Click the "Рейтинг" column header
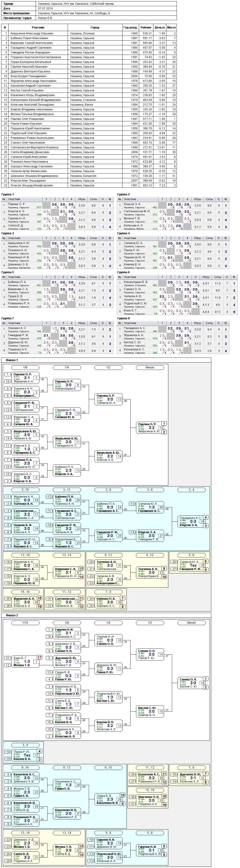 click(x=146, y=27)
